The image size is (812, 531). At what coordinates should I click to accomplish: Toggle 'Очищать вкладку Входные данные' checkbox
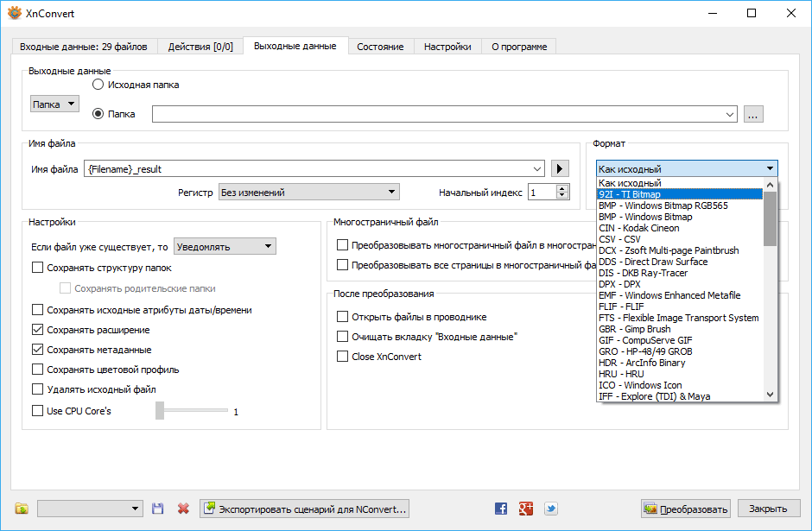342,337
